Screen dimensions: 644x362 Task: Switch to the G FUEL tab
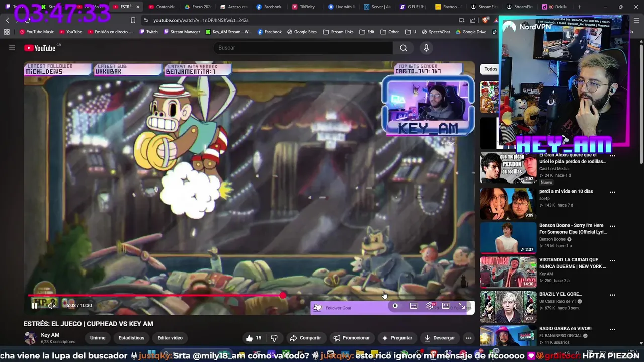pyautogui.click(x=412, y=7)
